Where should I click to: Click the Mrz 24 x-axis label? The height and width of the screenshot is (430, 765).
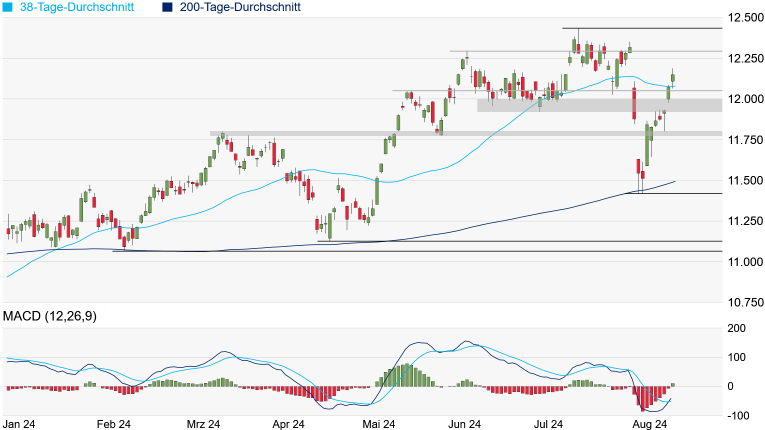202,424
